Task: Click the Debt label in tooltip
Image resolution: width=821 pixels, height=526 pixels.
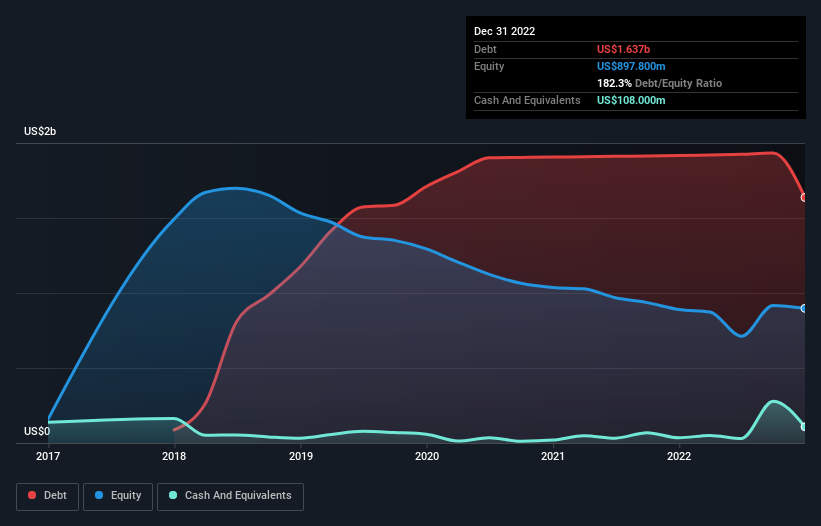Action: tap(485, 49)
